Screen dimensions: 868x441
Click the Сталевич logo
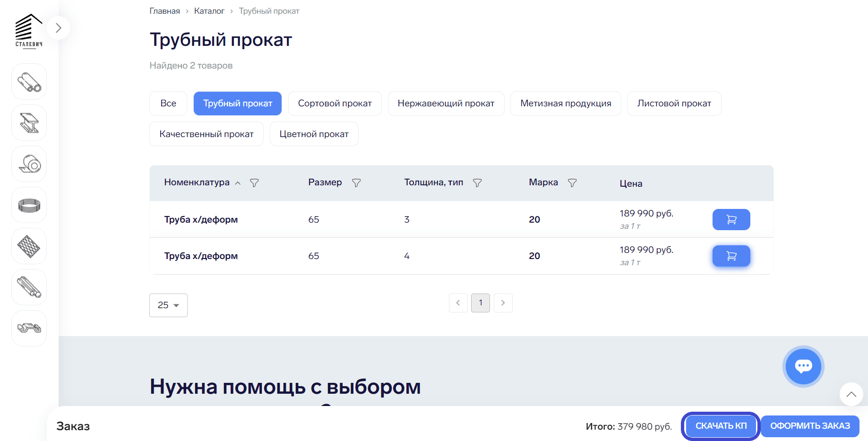[x=29, y=31]
